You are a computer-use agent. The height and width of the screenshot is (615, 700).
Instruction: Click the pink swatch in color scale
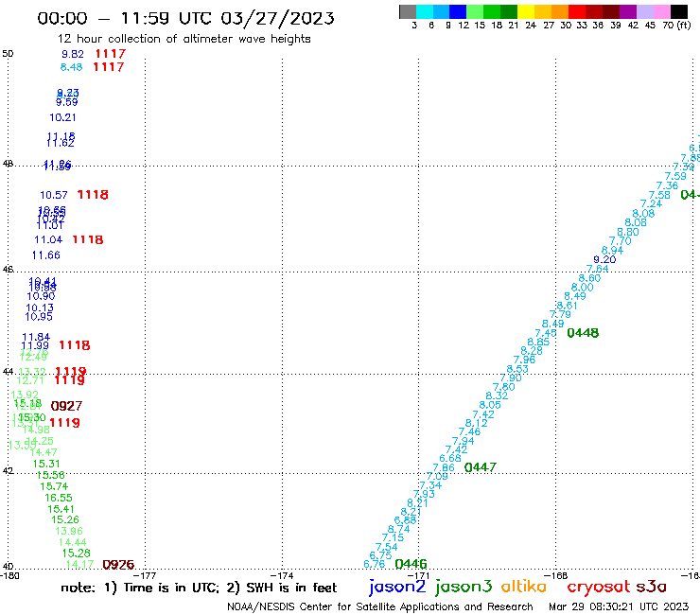pos(662,11)
